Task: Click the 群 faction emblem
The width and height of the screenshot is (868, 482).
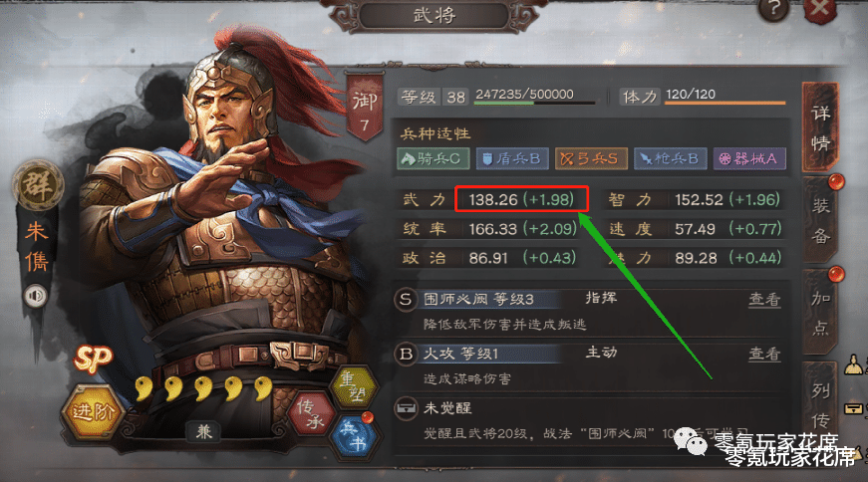Action: tap(38, 184)
